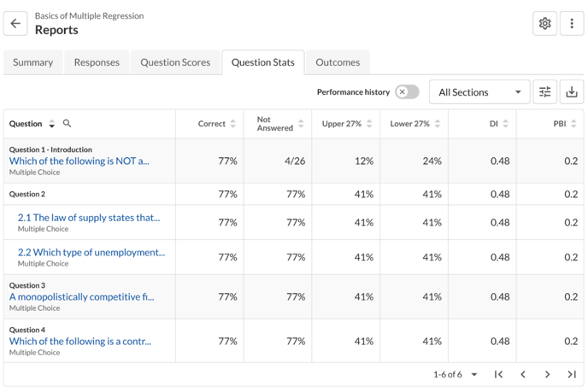Switch to the Summary tab
This screenshot has width=588, height=392.
[33, 62]
